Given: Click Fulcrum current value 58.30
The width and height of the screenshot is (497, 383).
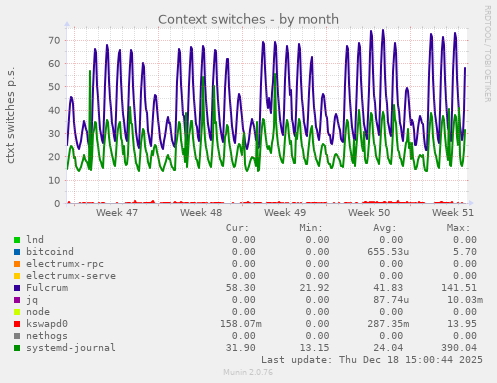Looking at the screenshot, I should coord(241,287).
